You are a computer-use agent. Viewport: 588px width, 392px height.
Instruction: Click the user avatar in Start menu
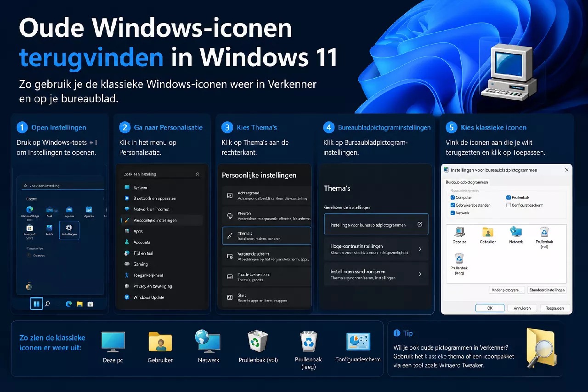pyautogui.click(x=29, y=287)
